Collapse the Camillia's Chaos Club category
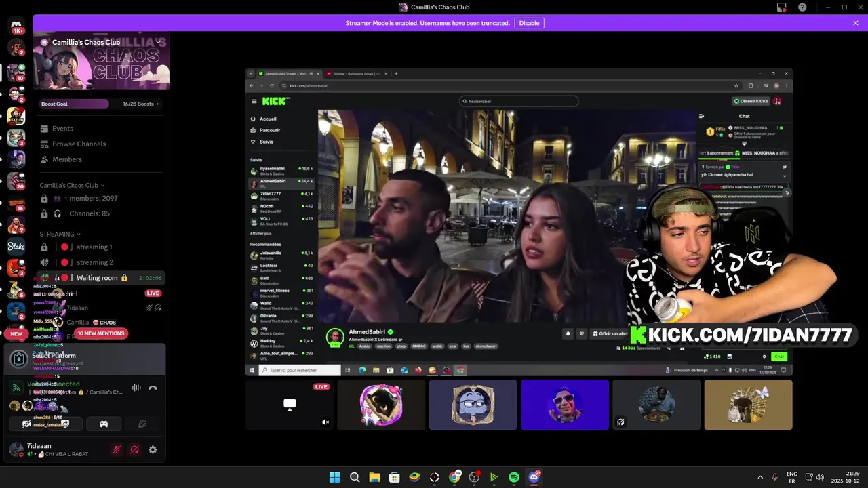868x488 pixels. (72, 185)
